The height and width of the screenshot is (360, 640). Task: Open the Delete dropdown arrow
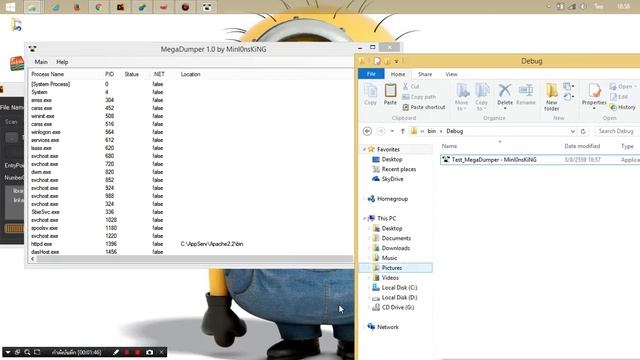(x=505, y=109)
